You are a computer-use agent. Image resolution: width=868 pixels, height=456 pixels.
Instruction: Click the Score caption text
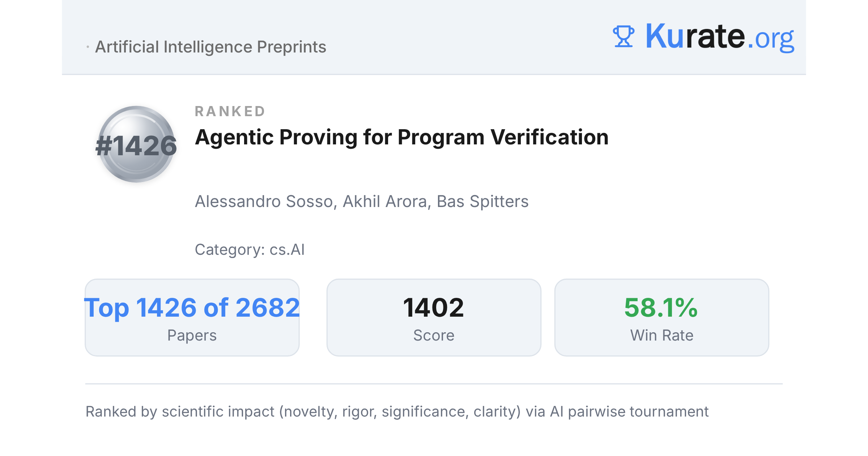(434, 335)
